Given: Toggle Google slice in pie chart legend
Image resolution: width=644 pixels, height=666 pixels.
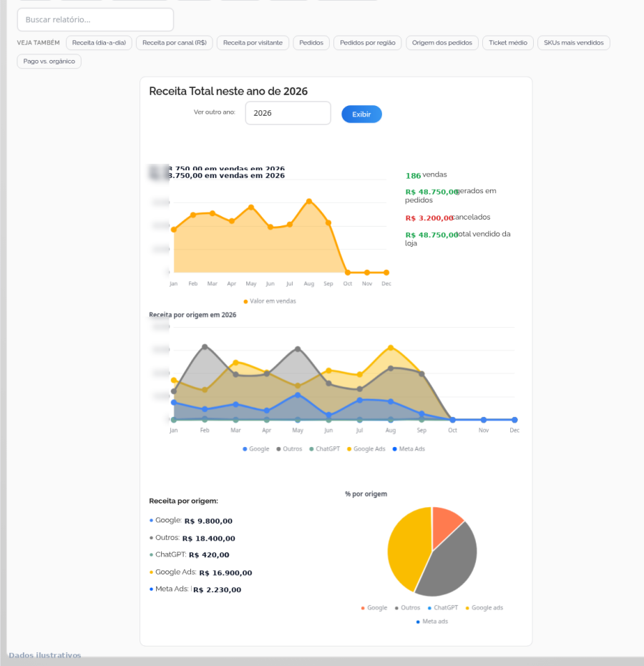Looking at the screenshot, I should tap(374, 608).
